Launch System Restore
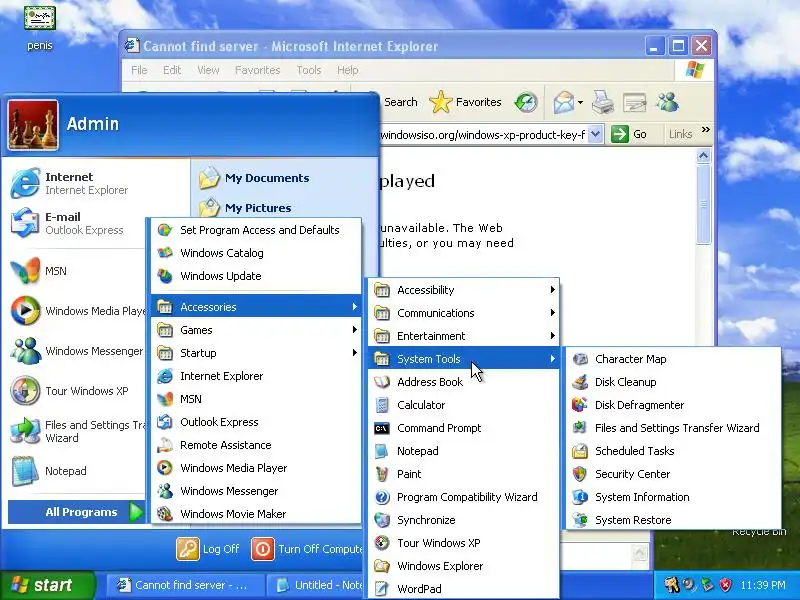The image size is (800, 600). tap(673, 519)
